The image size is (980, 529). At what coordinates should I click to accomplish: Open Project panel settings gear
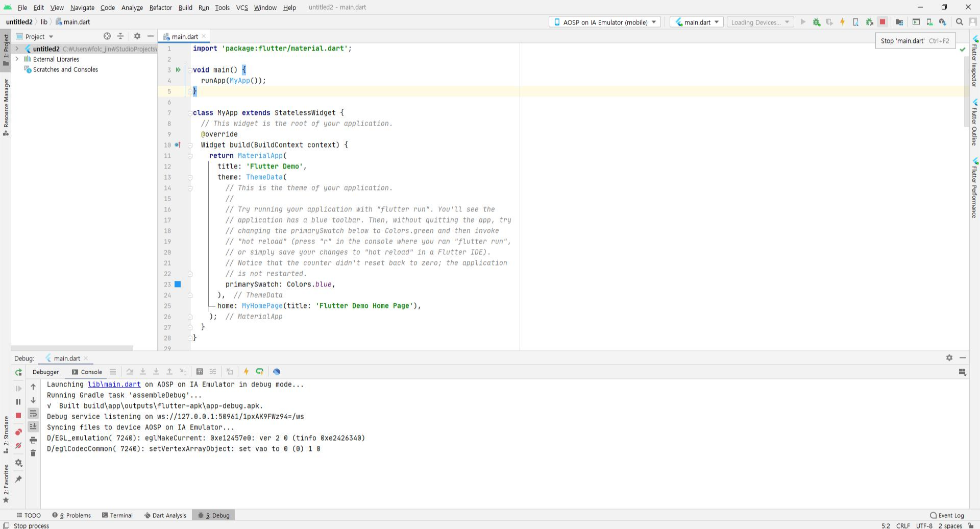click(137, 36)
